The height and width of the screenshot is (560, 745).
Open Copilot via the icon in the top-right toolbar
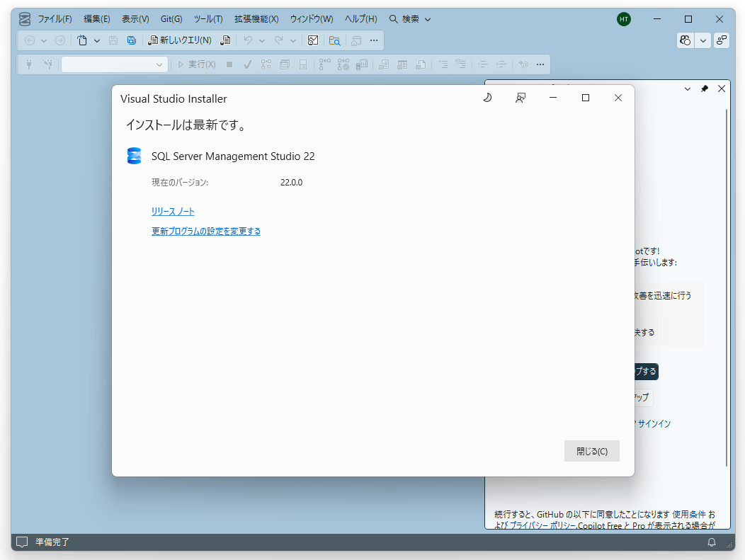coord(685,40)
